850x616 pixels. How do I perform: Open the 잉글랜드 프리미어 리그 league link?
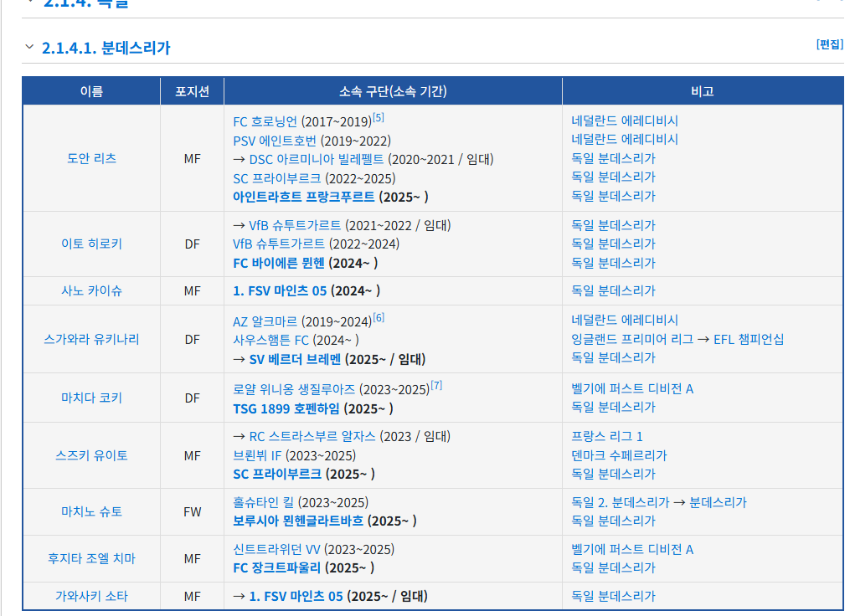pyautogui.click(x=632, y=339)
